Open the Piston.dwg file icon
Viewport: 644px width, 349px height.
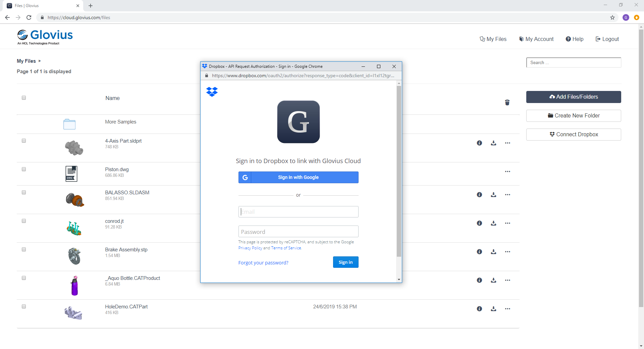[x=71, y=174]
